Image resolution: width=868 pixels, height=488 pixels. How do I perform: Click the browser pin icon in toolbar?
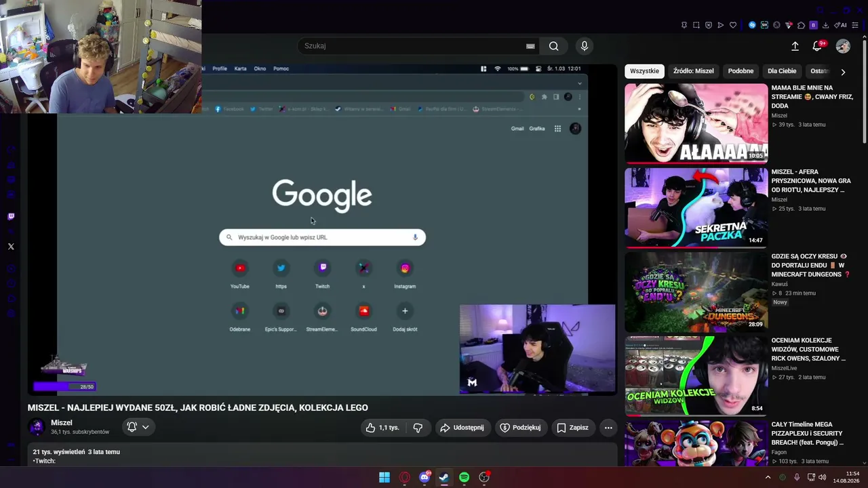pyautogui.click(x=684, y=25)
